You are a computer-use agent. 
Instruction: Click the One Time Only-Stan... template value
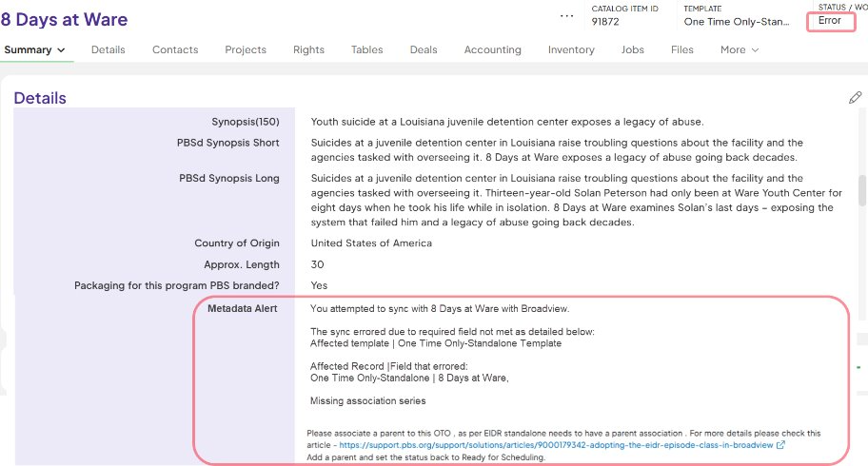737,22
